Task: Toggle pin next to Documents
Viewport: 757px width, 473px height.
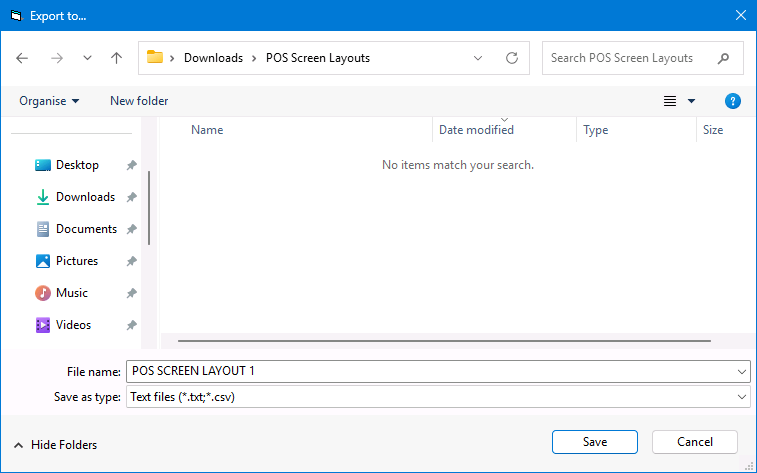Action: tap(131, 229)
